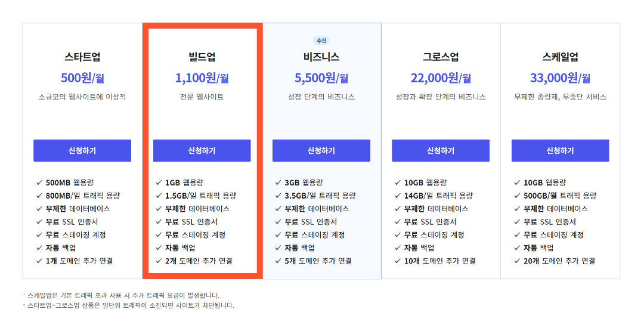Click 신청하기 button under 비즈니스 plan
The width and height of the screenshot is (644, 328).
pos(321,151)
